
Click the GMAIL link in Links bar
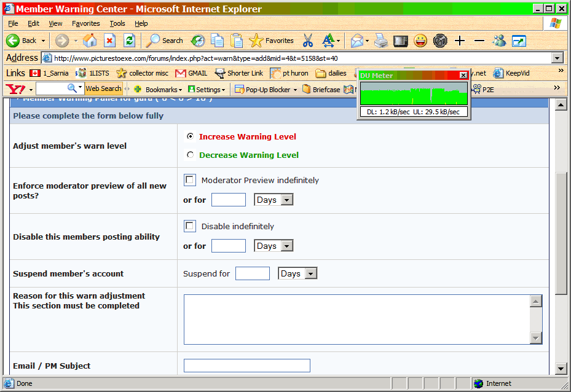point(191,73)
